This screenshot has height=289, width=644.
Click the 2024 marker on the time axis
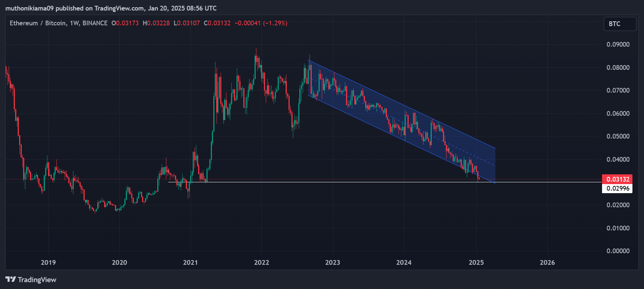point(404,263)
